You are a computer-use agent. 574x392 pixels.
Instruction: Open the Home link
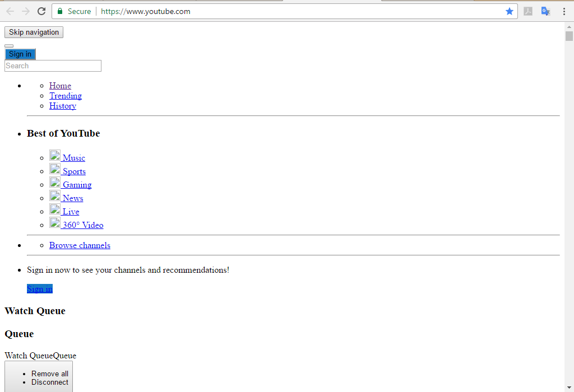tap(60, 86)
